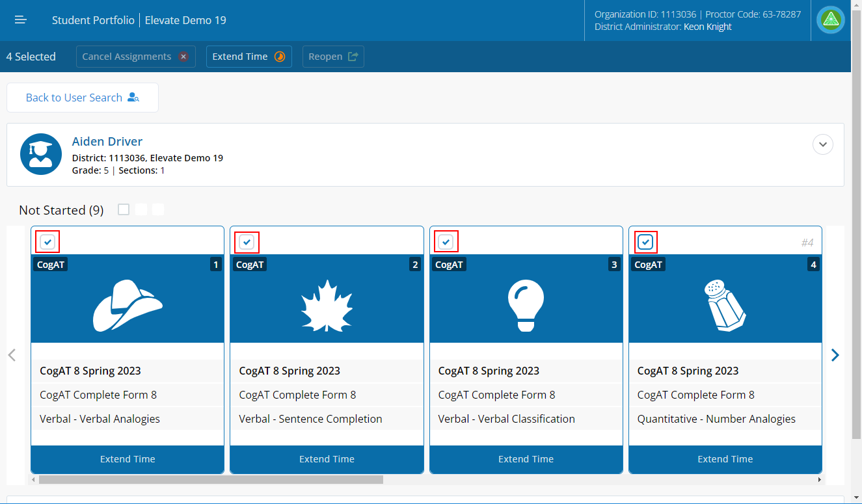This screenshot has height=504, width=862.
Task: Click the cowboy hat test icon
Action: (128, 306)
